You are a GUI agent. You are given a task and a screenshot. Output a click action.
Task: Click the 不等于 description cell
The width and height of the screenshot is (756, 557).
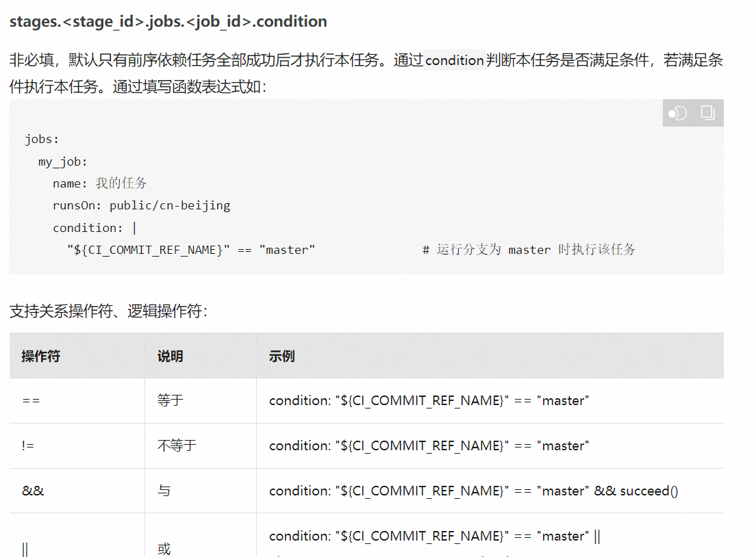click(177, 446)
